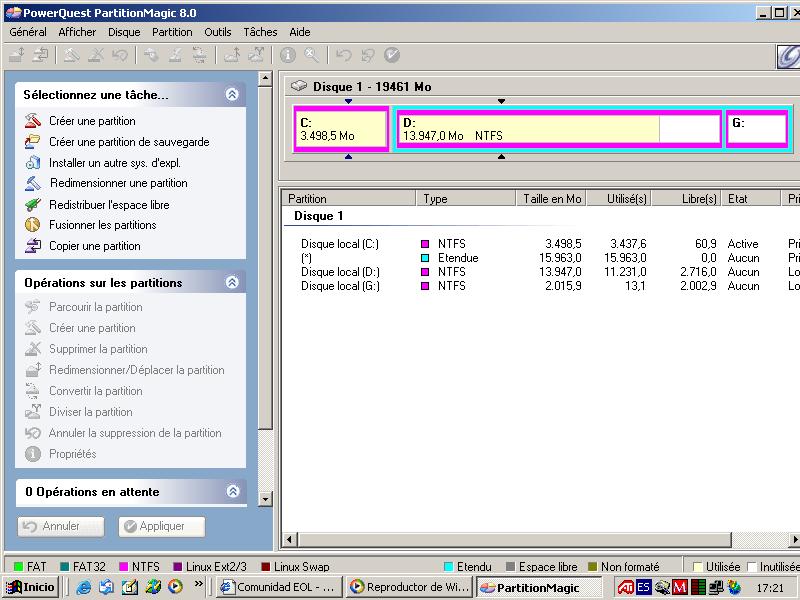Collapse the Opérations sur les partitions panel

[232, 282]
